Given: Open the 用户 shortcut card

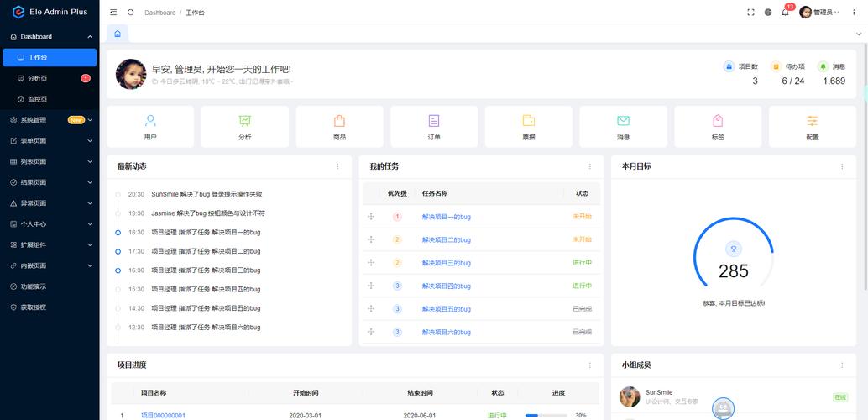Looking at the screenshot, I should click(150, 127).
